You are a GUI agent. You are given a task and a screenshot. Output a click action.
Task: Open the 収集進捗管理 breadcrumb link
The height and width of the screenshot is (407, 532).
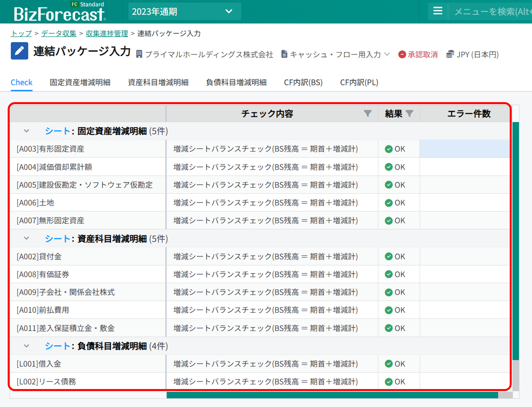[x=107, y=34]
